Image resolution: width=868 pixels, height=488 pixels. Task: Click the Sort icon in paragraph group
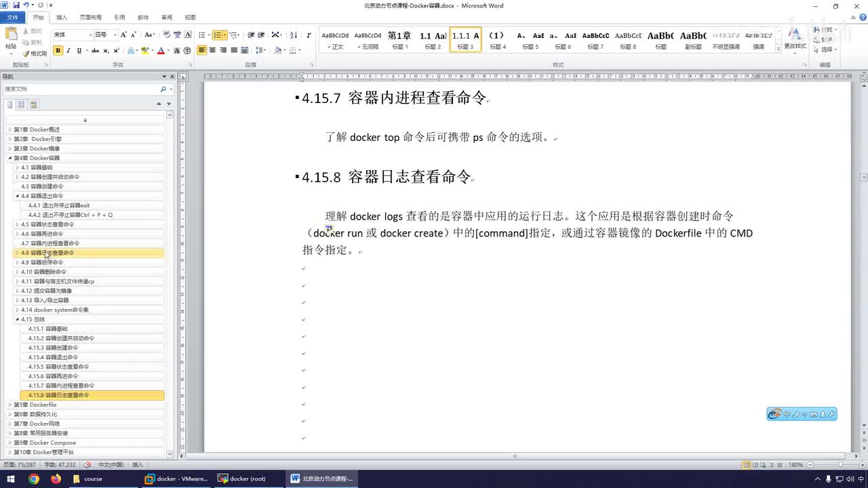294,35
